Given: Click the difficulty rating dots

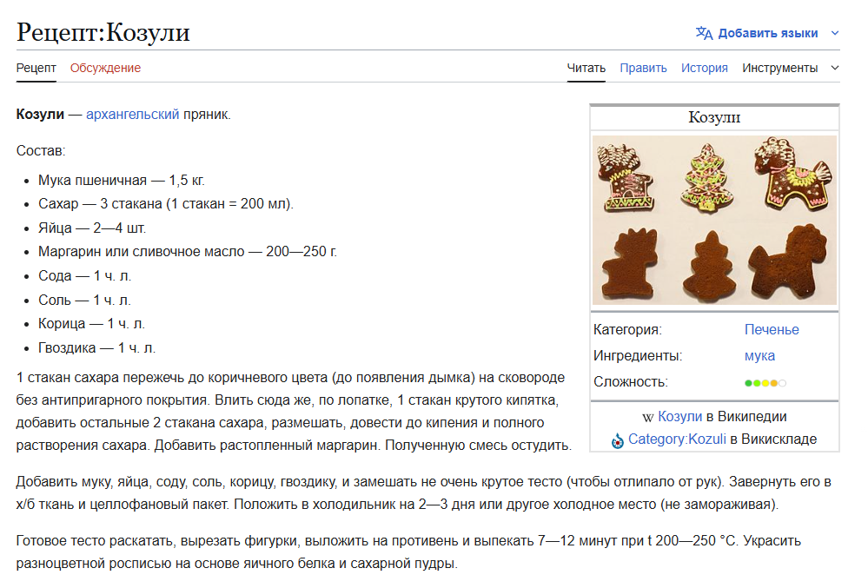Looking at the screenshot, I should [x=765, y=383].
